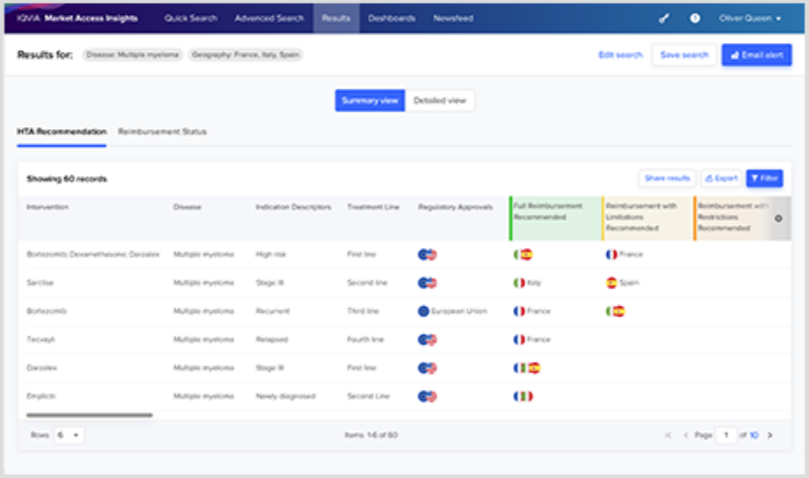This screenshot has height=478, width=809.
Task: Open the Reimbursement Status tab
Action: [162, 132]
